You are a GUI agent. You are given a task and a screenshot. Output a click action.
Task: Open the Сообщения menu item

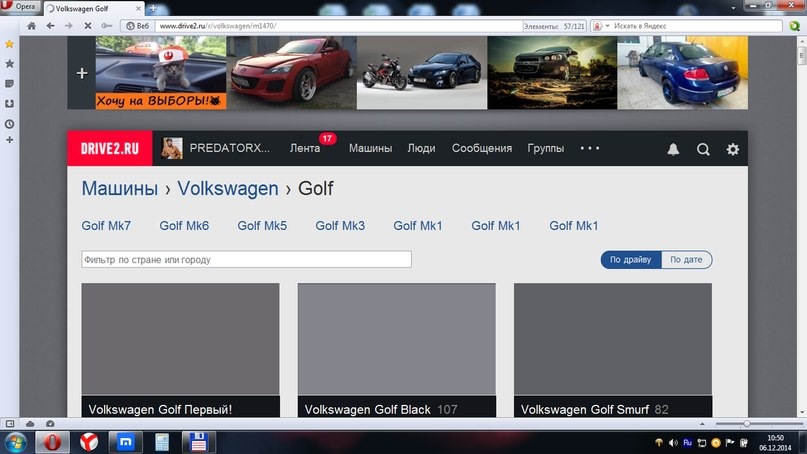pos(482,148)
